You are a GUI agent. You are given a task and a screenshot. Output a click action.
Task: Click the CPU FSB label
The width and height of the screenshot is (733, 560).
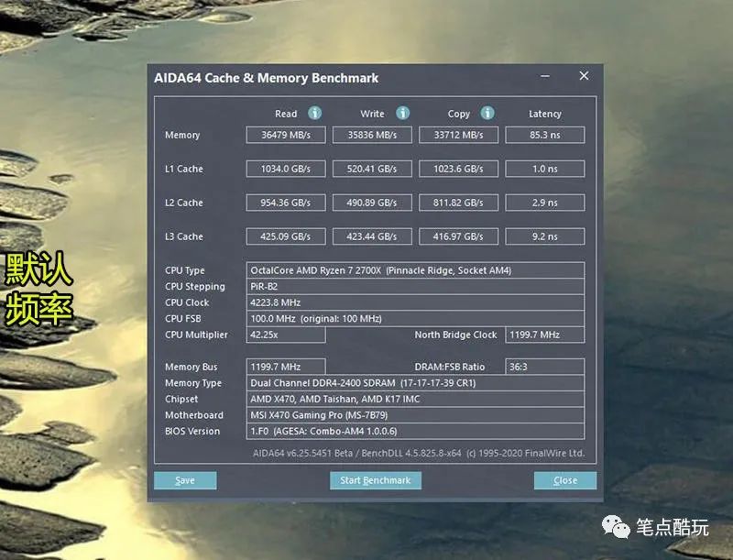pos(182,319)
